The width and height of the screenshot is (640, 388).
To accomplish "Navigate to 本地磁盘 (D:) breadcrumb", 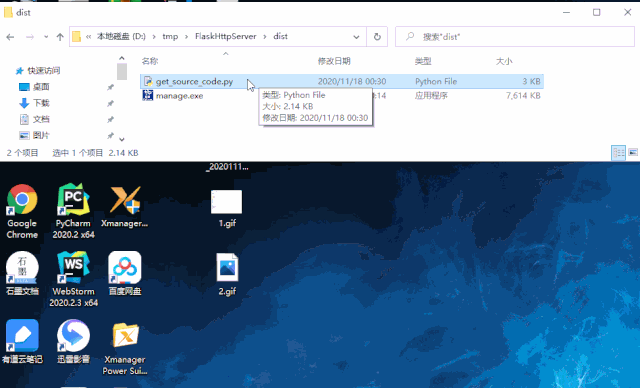I will click(121, 36).
